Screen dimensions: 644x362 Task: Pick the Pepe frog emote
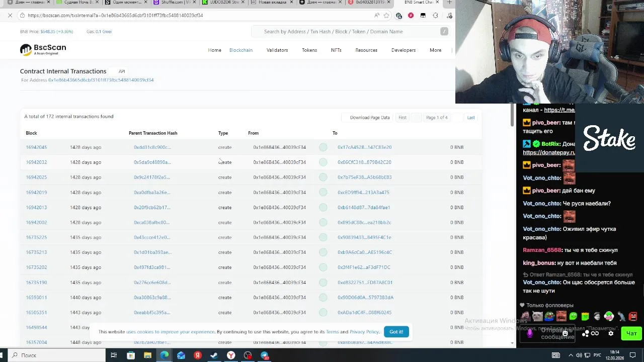coord(549,316)
